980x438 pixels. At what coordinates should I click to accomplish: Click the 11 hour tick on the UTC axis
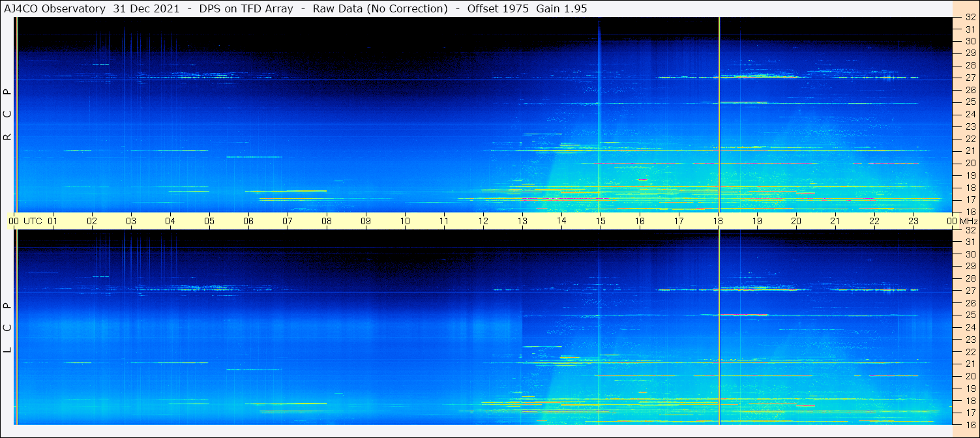pyautogui.click(x=444, y=221)
